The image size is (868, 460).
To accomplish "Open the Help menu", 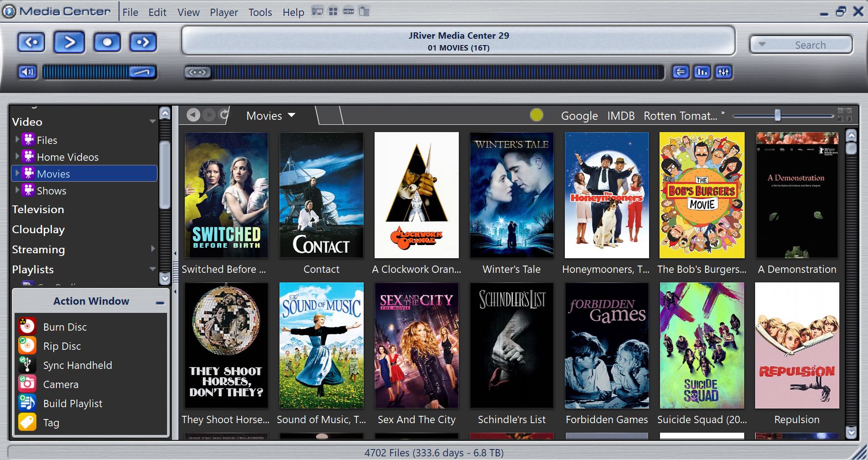I will (293, 12).
